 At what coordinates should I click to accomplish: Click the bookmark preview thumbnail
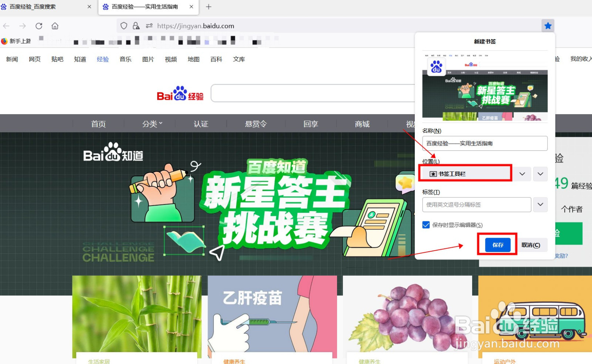[x=485, y=87]
